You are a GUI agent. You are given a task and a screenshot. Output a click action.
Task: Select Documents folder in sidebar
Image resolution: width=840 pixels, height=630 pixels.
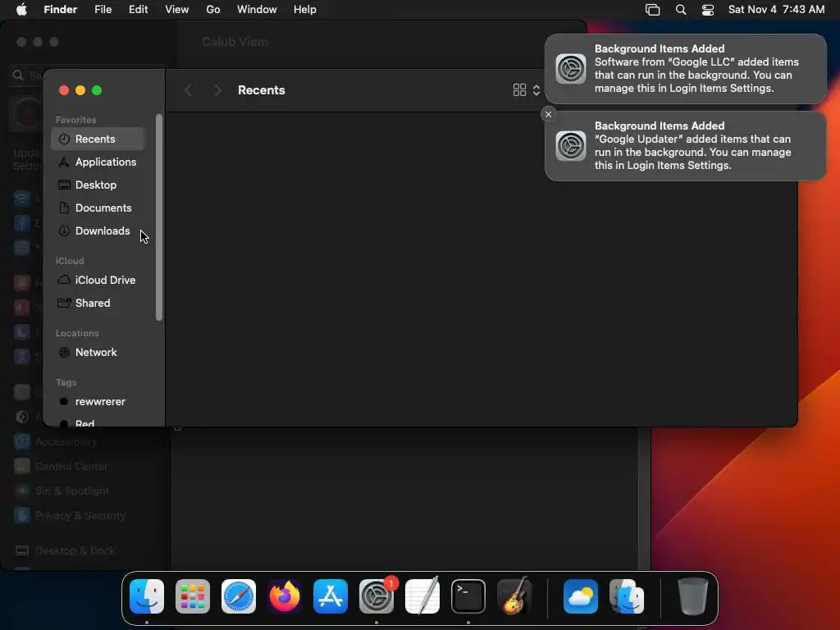coord(98,208)
